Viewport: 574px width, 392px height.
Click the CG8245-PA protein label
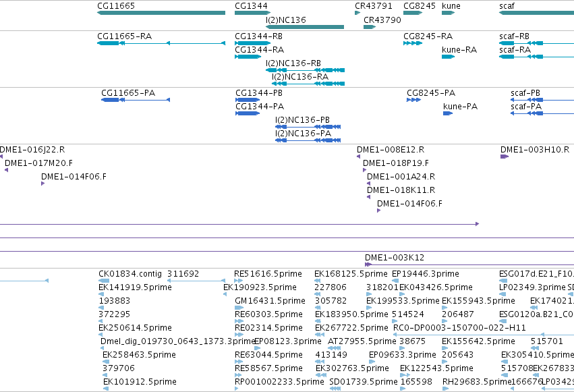tap(431, 93)
